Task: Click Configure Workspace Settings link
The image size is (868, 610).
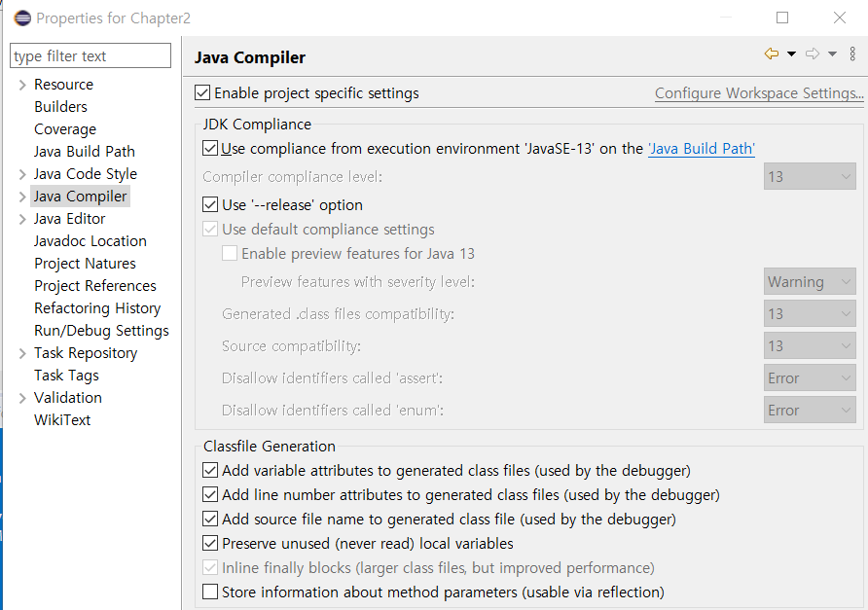Action: [759, 93]
